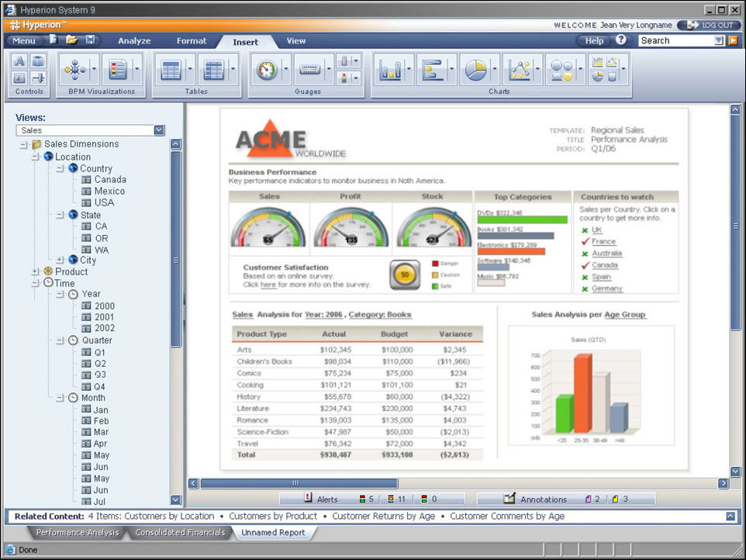Insert the first table icon

click(171, 70)
